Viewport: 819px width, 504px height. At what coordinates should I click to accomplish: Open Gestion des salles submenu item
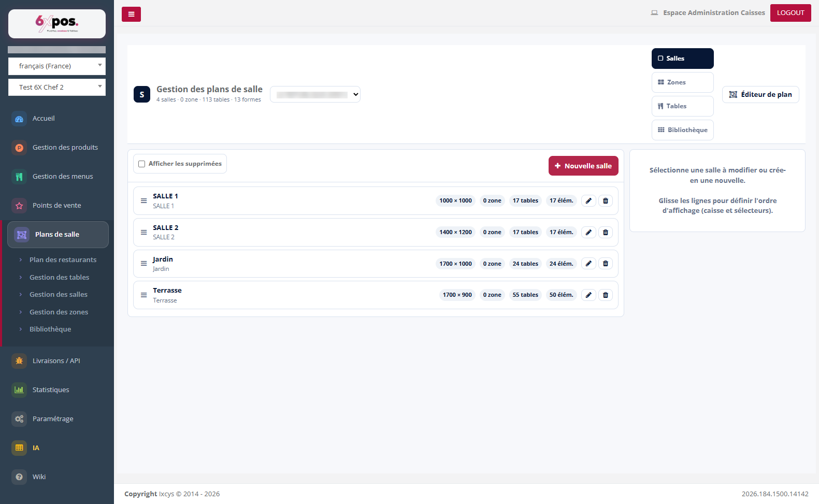point(59,295)
